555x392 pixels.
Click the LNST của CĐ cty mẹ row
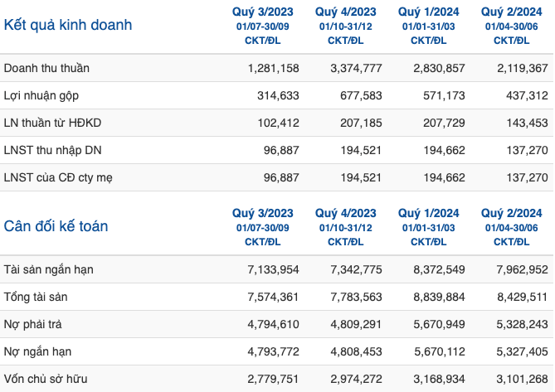[x=277, y=177]
